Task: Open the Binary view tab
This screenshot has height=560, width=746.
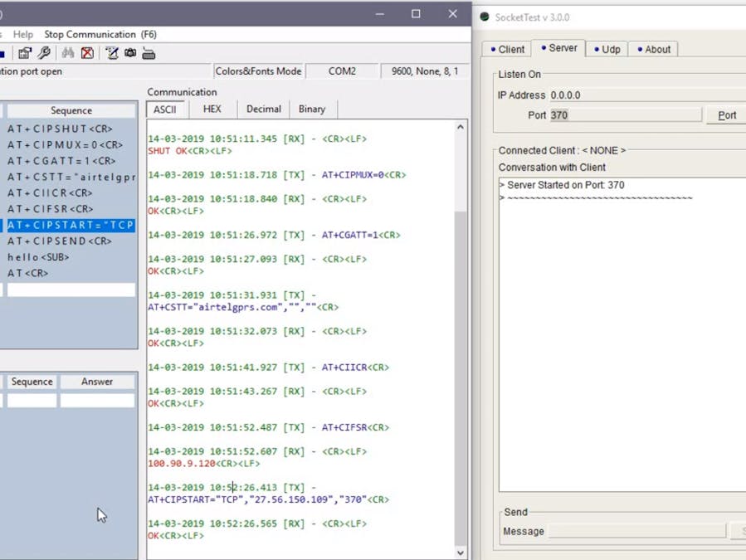Action: [x=312, y=109]
